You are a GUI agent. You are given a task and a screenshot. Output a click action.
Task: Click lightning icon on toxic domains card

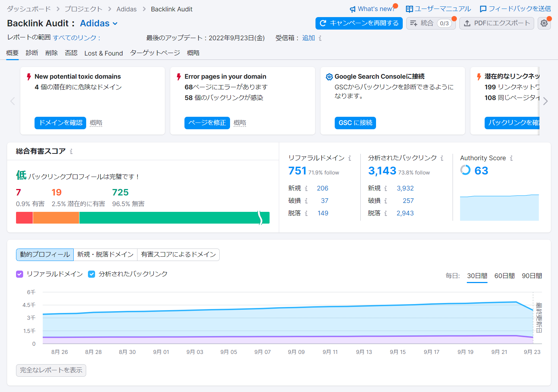29,77
